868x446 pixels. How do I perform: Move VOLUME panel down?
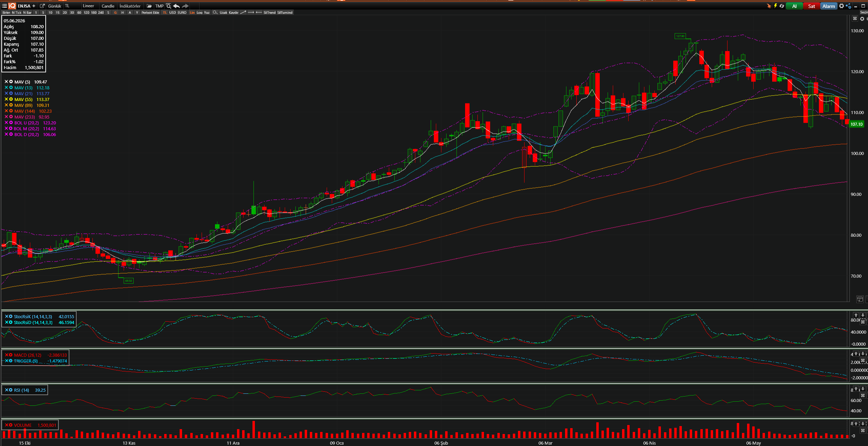click(x=863, y=424)
